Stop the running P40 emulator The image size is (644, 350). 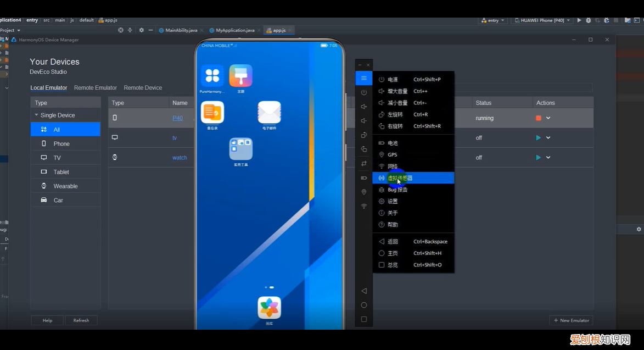pos(538,118)
